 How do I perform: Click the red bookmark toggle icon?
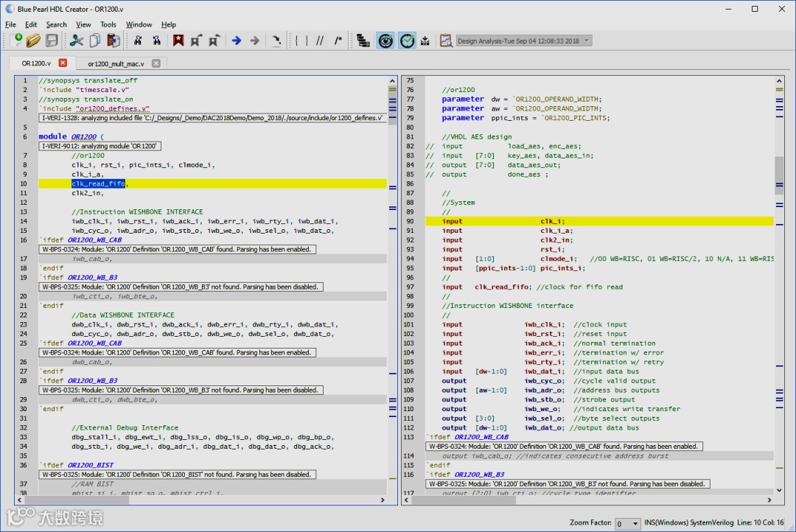tap(178, 41)
